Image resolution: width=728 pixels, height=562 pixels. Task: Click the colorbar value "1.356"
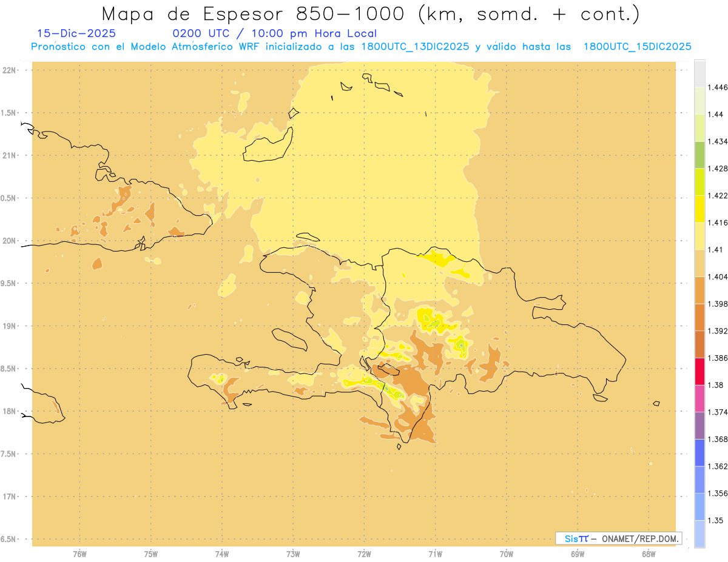pos(718,493)
